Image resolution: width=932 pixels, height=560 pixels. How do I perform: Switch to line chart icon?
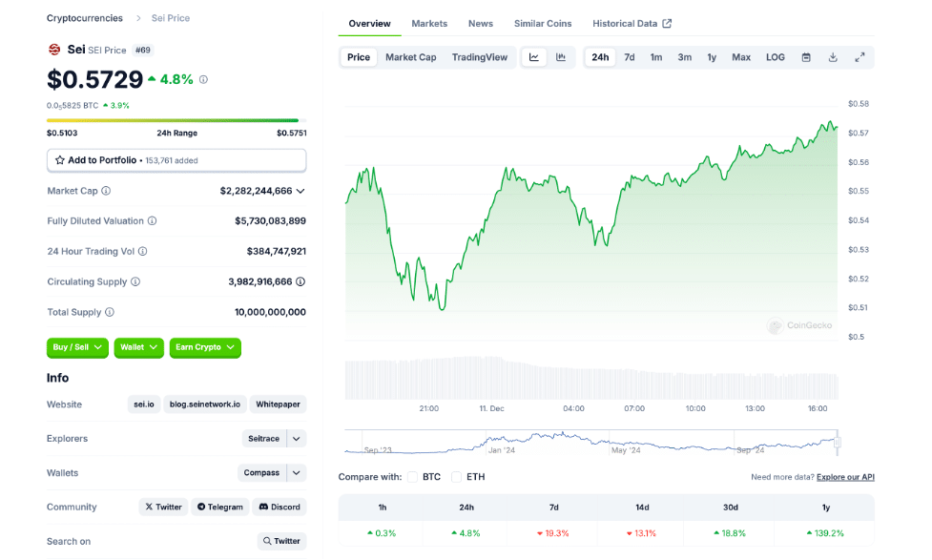pyautogui.click(x=534, y=57)
